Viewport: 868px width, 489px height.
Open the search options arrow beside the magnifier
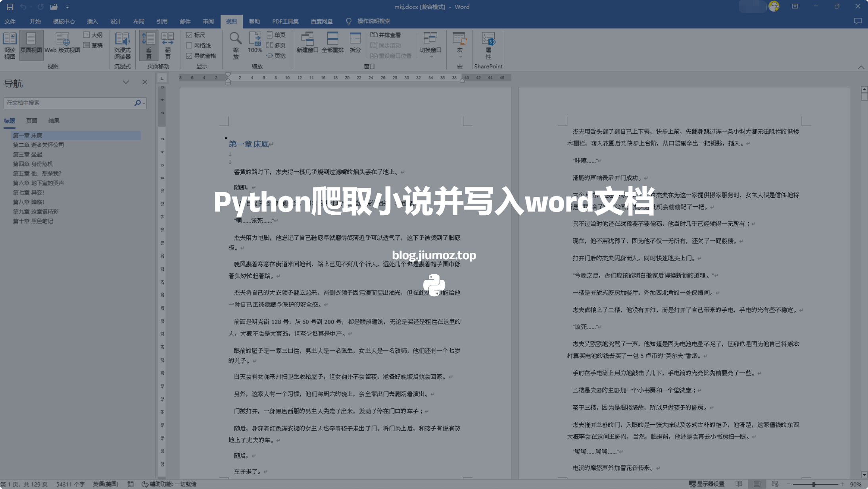tap(144, 103)
